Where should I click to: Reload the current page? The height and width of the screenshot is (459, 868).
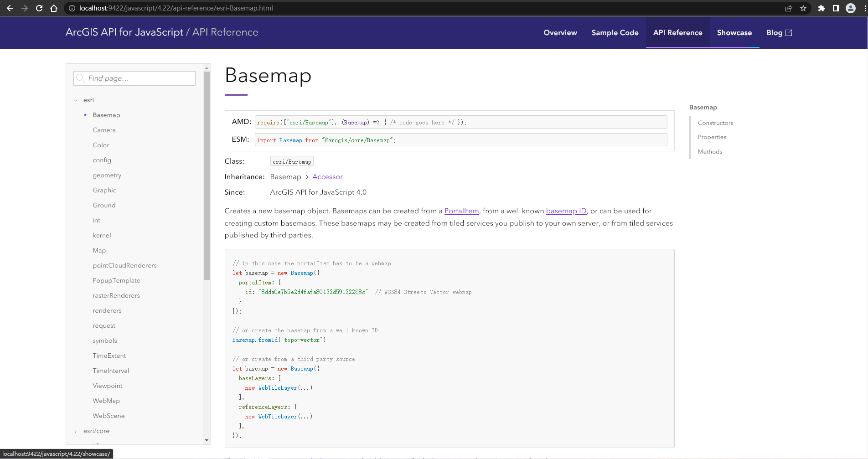point(39,8)
